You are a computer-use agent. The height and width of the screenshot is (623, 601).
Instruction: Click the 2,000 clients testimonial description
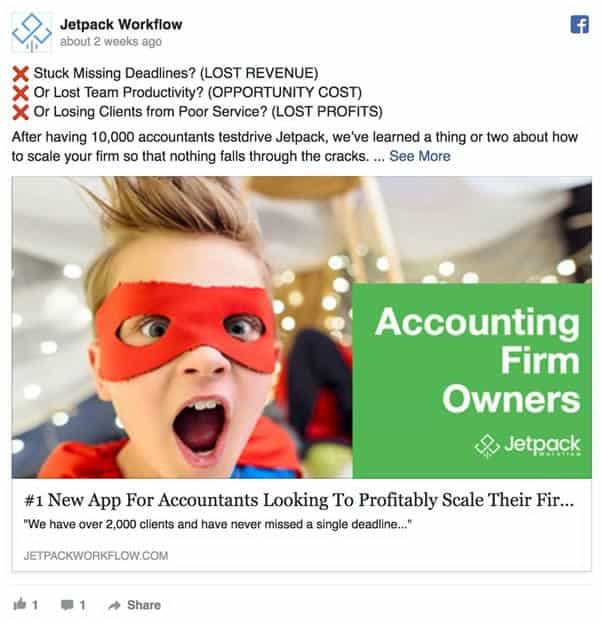pyautogui.click(x=217, y=524)
